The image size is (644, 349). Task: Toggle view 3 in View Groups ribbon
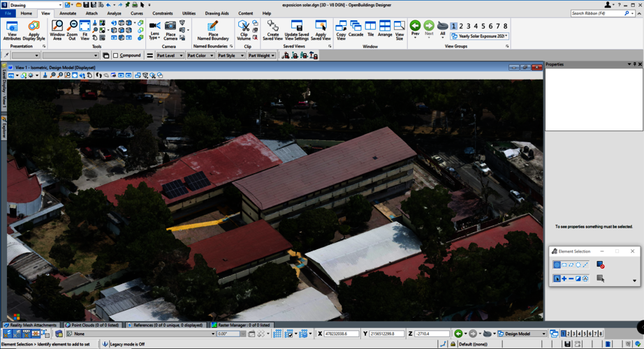(x=468, y=26)
